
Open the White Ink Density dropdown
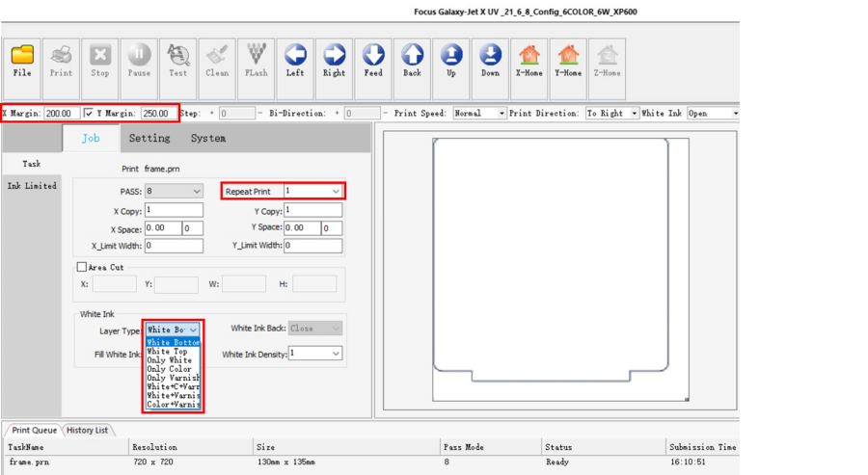pyautogui.click(x=336, y=354)
